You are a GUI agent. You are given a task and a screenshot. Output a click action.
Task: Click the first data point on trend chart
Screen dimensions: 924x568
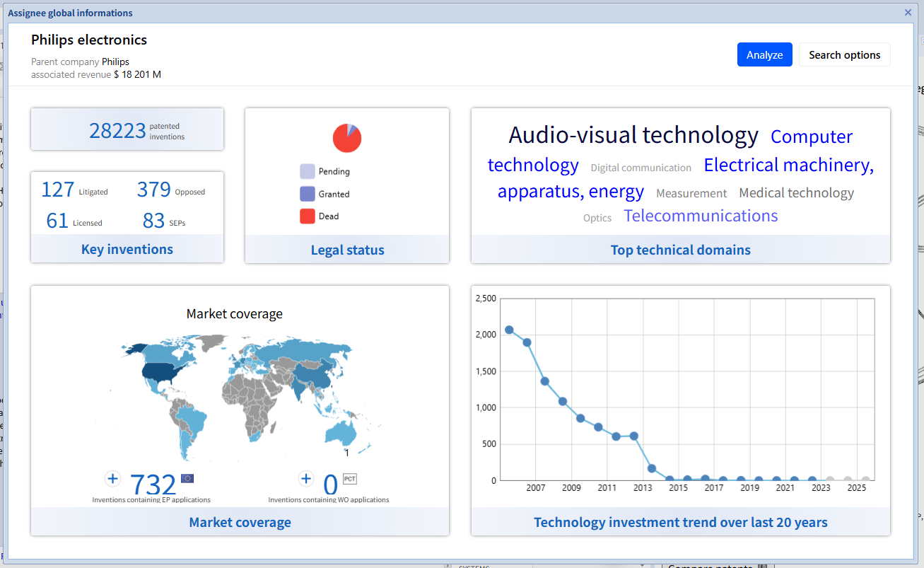pos(509,330)
